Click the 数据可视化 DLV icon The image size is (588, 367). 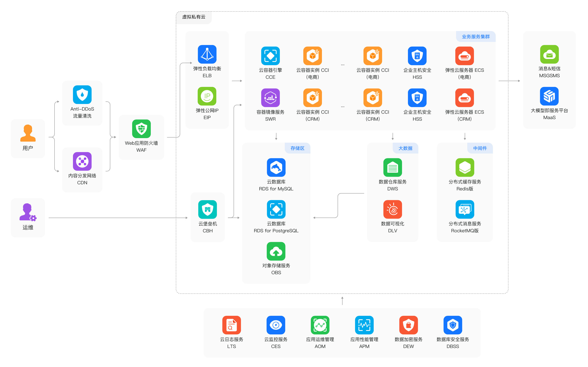click(393, 209)
